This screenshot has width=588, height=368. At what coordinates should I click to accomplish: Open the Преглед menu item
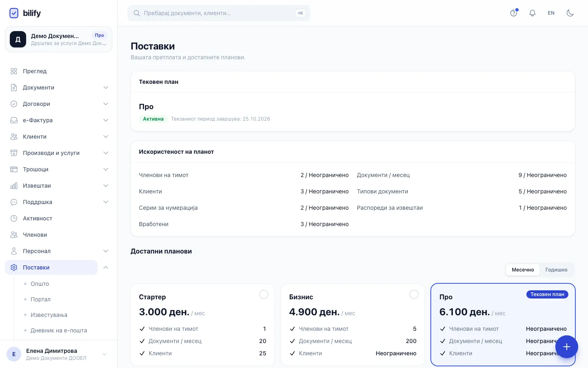tap(58, 71)
